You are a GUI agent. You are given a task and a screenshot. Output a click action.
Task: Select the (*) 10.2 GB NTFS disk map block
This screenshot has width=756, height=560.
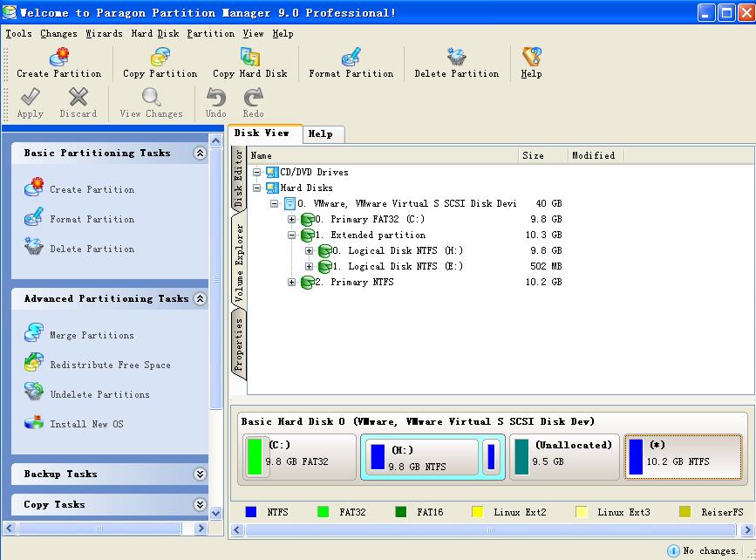click(683, 457)
